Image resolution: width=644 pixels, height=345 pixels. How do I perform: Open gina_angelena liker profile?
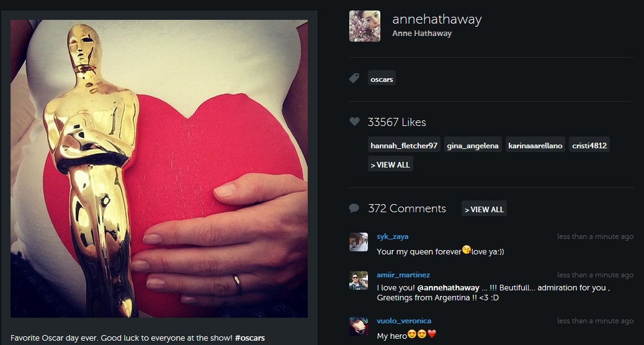[x=473, y=145]
